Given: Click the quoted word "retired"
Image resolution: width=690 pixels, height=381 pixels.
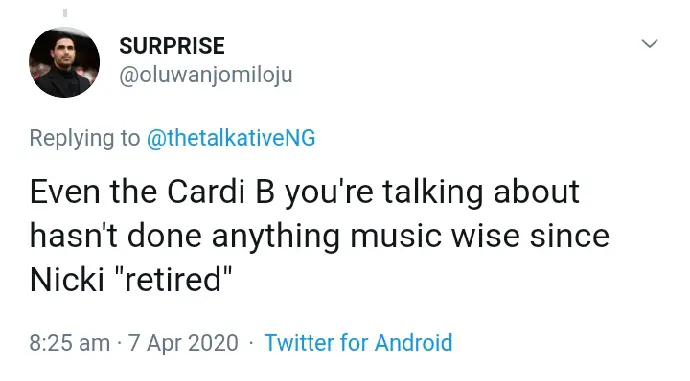Looking at the screenshot, I should tap(173, 280).
